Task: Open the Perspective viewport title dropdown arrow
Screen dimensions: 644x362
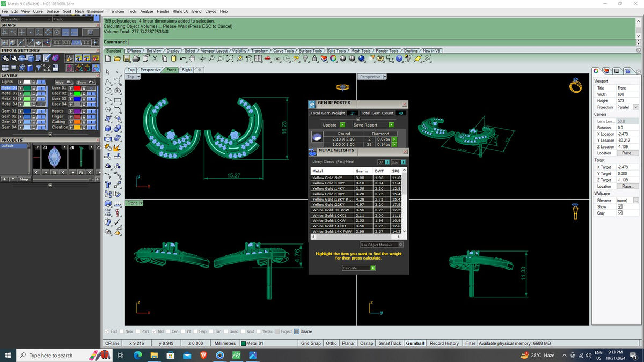Action: pyautogui.click(x=385, y=77)
